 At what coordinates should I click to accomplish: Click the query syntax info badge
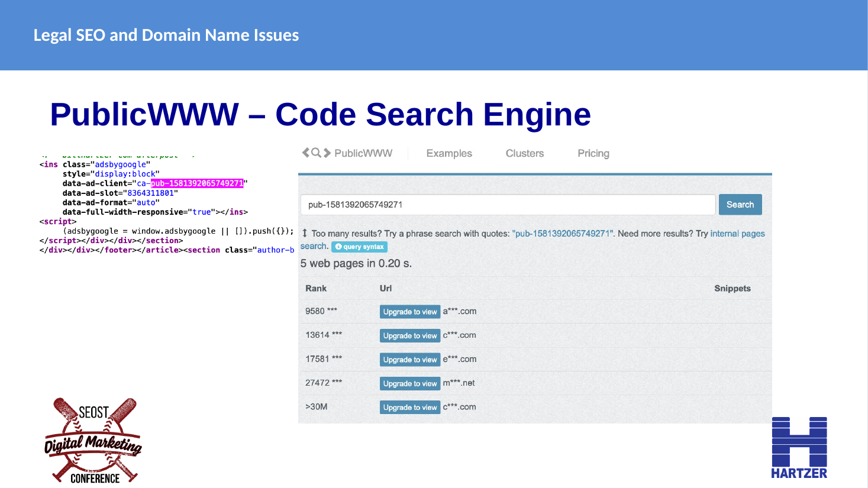click(359, 247)
